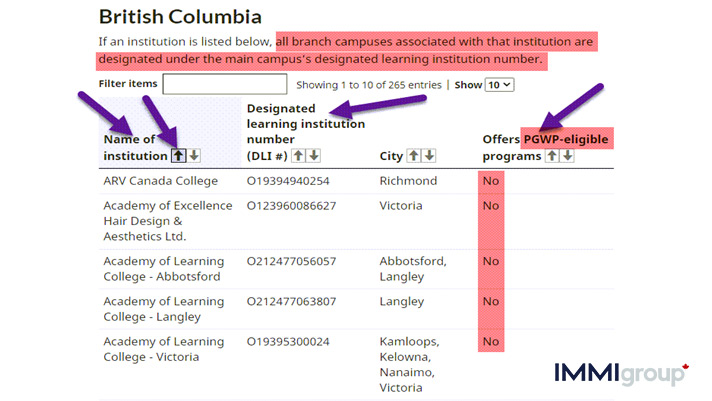
Task: Sort PGWP-eligible programs ascending arrow
Action: pos(552,156)
